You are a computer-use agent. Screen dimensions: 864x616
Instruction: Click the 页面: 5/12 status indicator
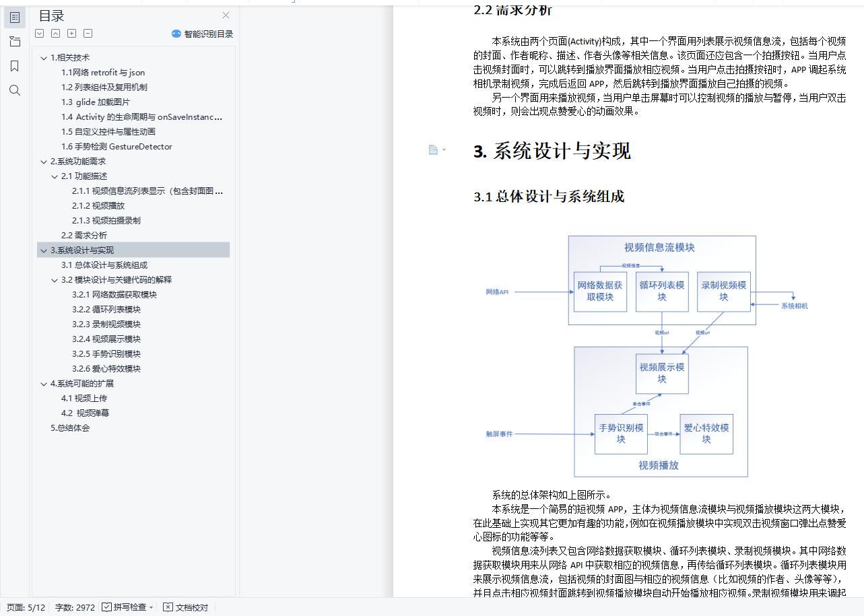coord(26,607)
